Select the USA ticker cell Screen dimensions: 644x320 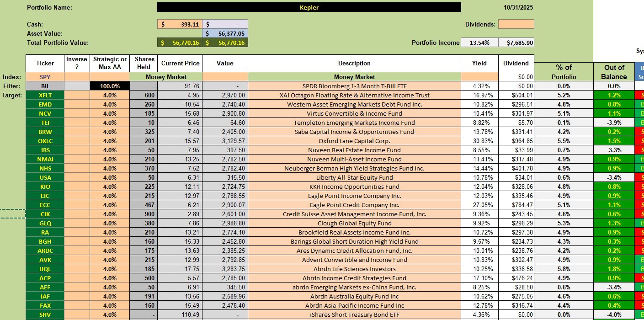(45, 177)
